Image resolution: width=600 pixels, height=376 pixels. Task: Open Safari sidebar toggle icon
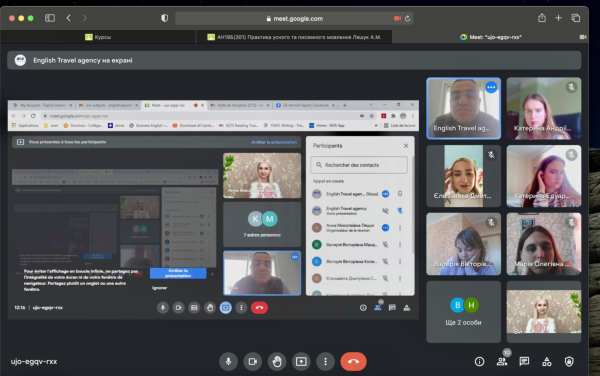(x=50, y=18)
